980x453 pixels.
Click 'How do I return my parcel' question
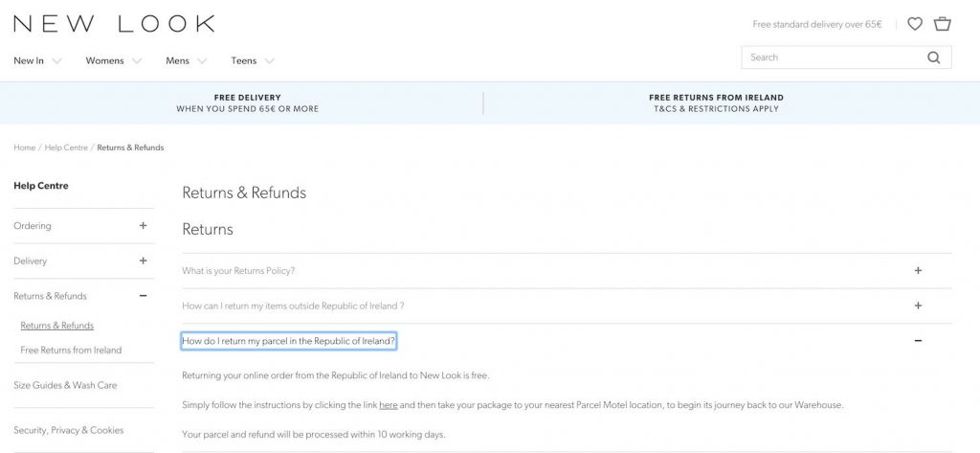coord(289,341)
